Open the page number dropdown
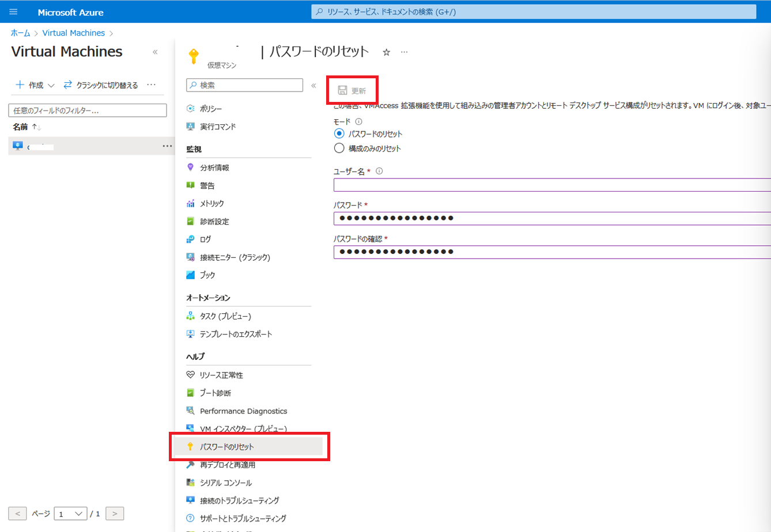Image resolution: width=771 pixels, height=532 pixels. (70, 514)
